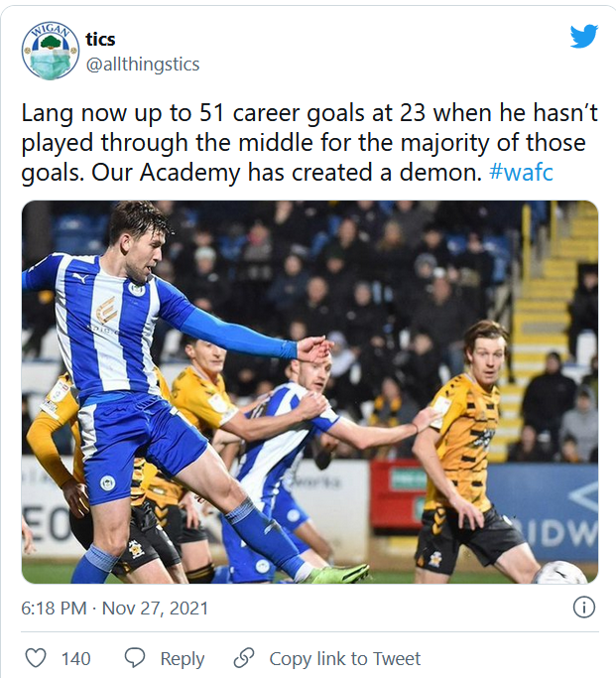
Task: Like the tweet with the heart icon
Action: [36, 658]
